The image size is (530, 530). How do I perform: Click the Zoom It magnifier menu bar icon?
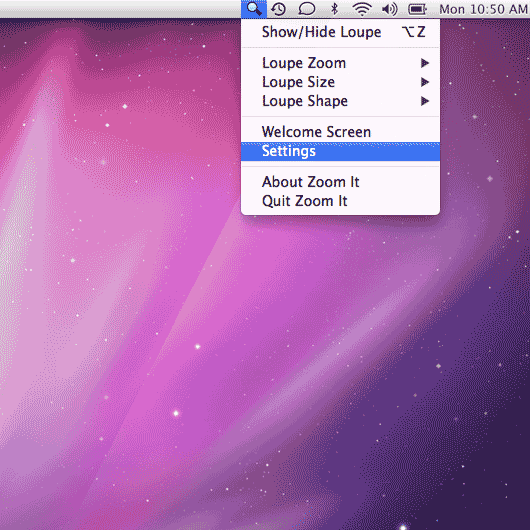click(x=254, y=9)
